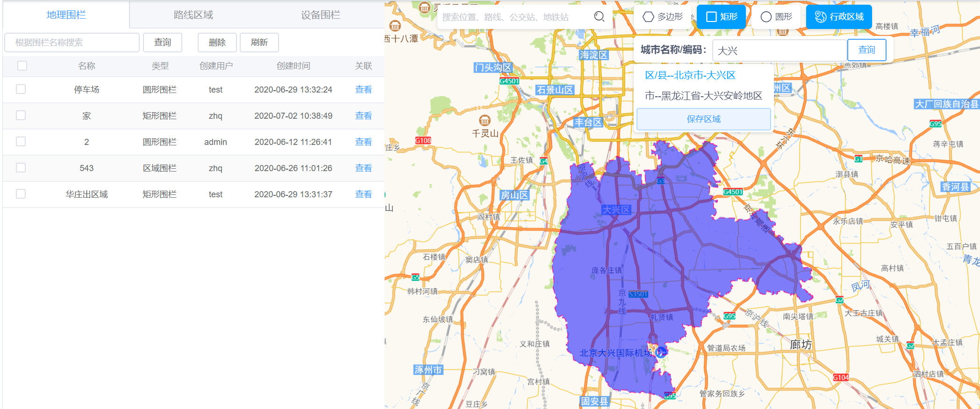Click the city name input containing 大兴
This screenshot has height=409, width=980.
coord(779,50)
